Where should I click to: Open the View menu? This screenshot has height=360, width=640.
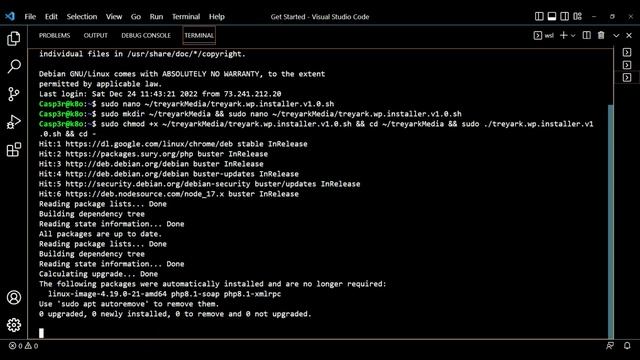point(114,17)
